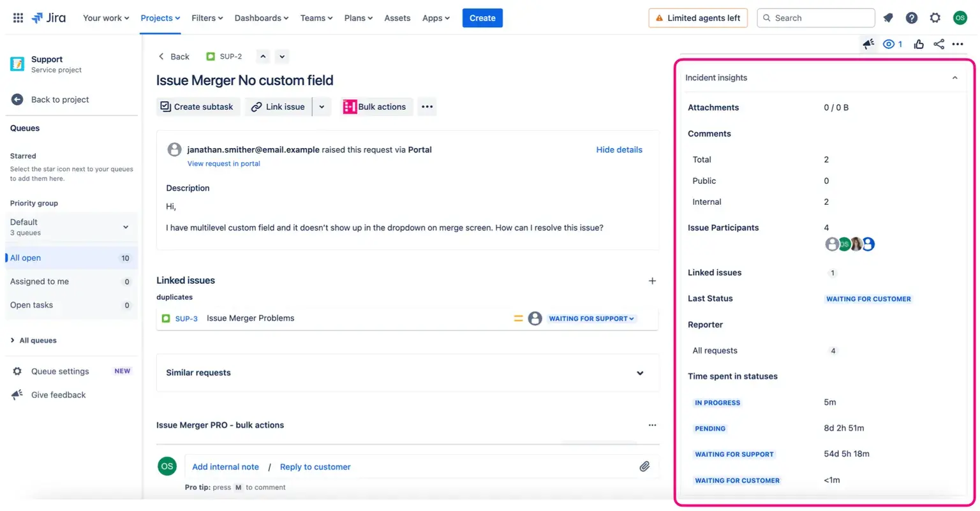Open the Jira app switcher grid icon
Viewport: 980px width, 511px height.
pyautogui.click(x=18, y=18)
